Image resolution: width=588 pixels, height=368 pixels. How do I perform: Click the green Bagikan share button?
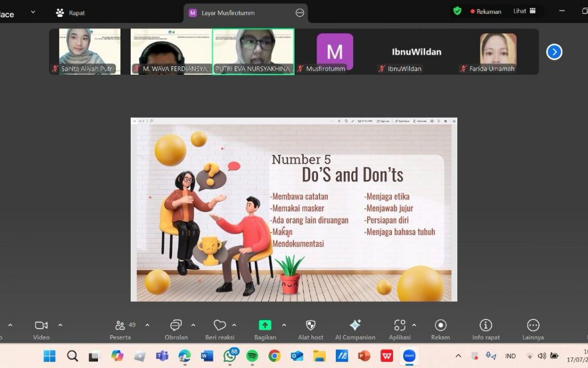[265, 325]
